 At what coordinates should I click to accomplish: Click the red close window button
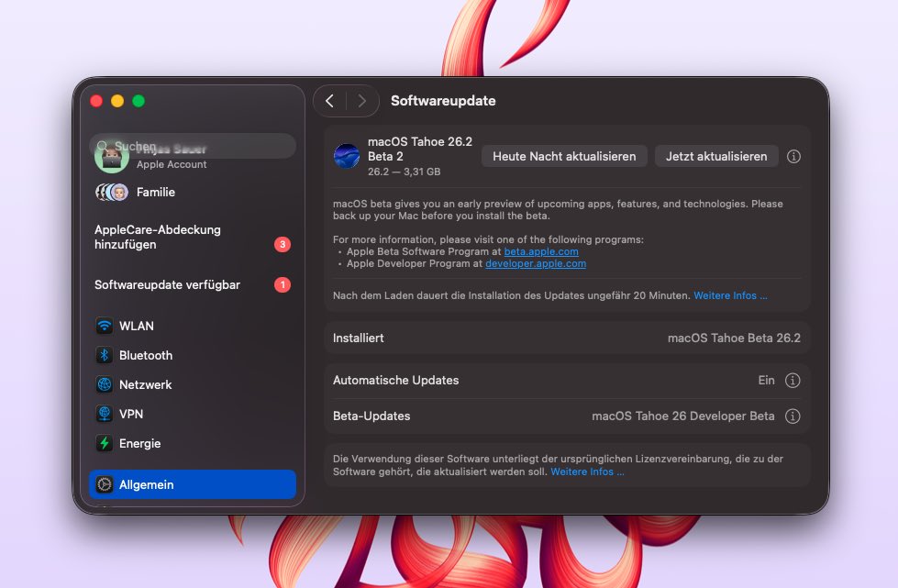tap(96, 101)
